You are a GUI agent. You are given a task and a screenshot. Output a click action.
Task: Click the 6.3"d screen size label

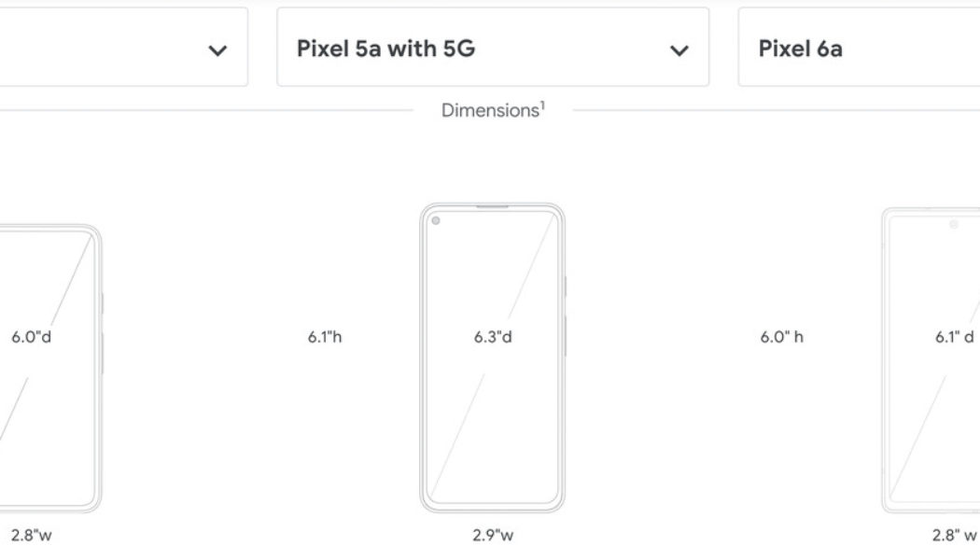pos(491,337)
